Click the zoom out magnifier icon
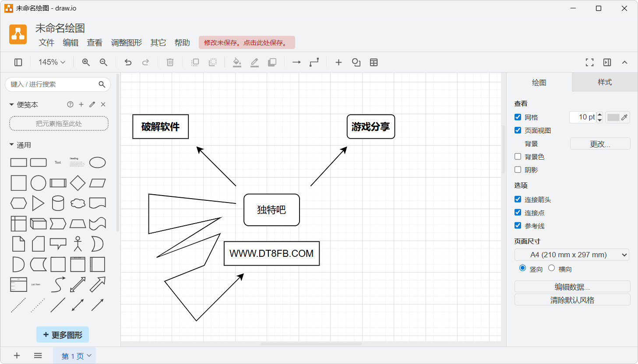This screenshot has width=638, height=364. pos(103,63)
